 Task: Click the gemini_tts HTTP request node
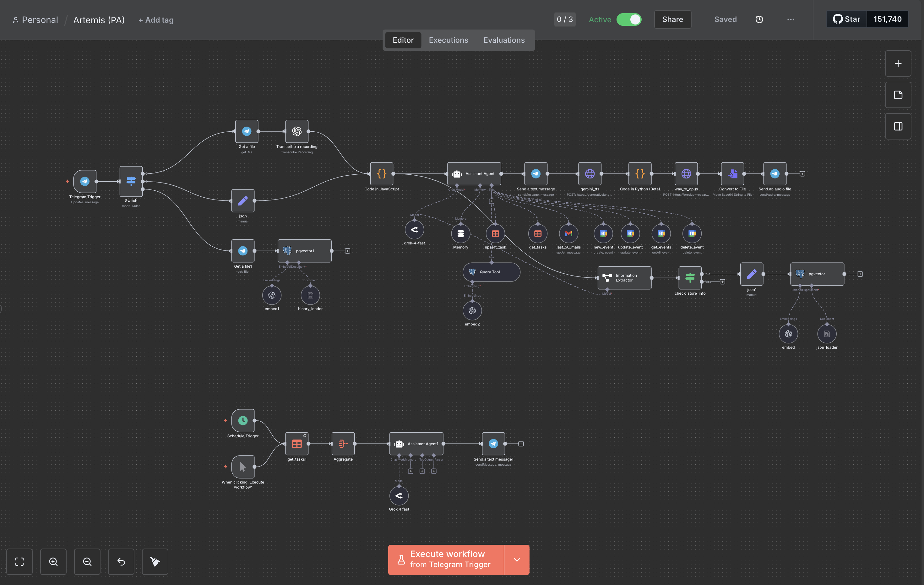tap(590, 174)
